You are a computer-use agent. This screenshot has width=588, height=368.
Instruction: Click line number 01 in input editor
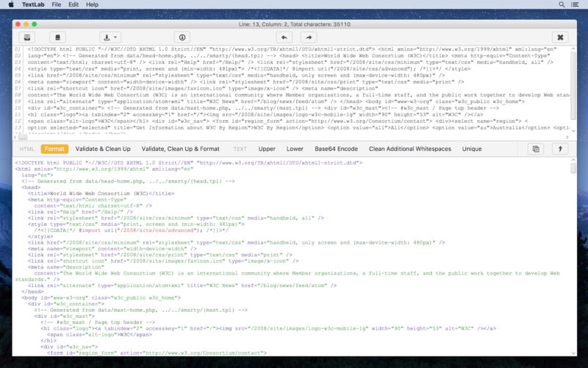click(18, 49)
